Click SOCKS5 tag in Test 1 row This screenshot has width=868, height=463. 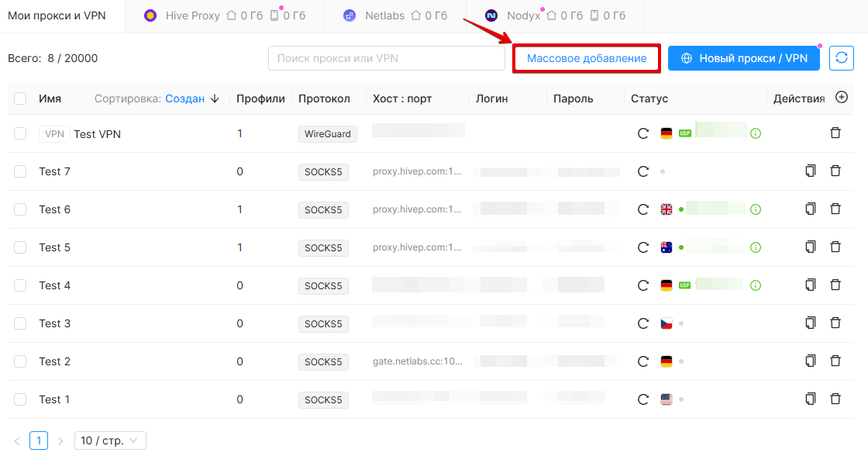click(x=323, y=400)
